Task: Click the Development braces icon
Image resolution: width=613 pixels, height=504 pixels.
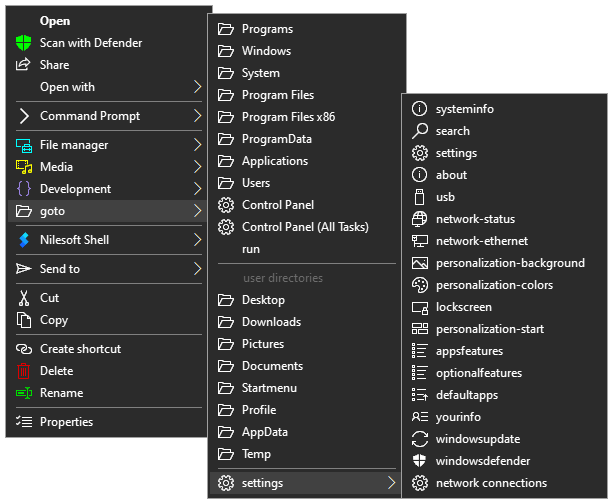Action: click(x=24, y=189)
